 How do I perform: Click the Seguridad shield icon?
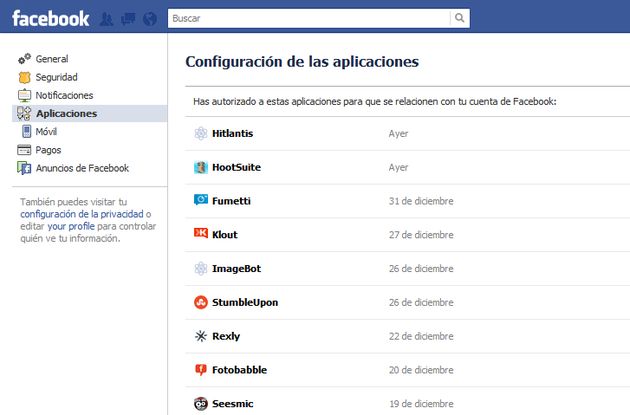click(25, 77)
